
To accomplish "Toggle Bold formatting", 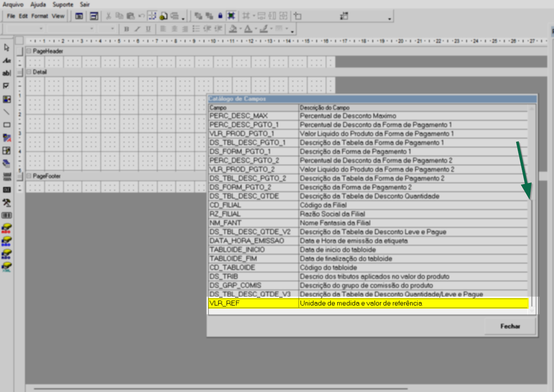I will [x=126, y=29].
